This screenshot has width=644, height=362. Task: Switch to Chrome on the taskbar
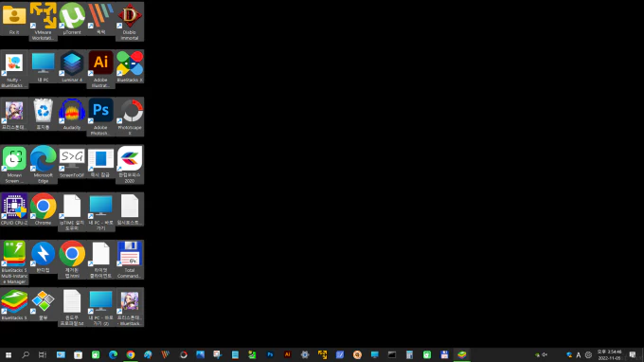coord(131,354)
